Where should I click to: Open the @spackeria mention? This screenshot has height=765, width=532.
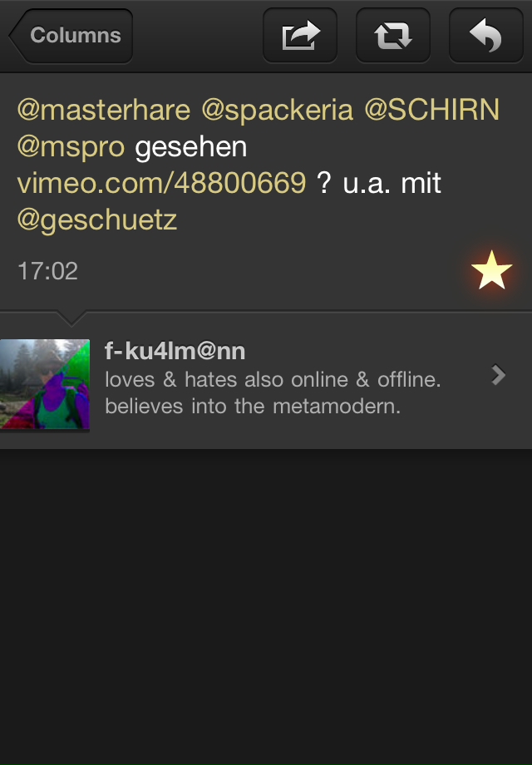[277, 111]
